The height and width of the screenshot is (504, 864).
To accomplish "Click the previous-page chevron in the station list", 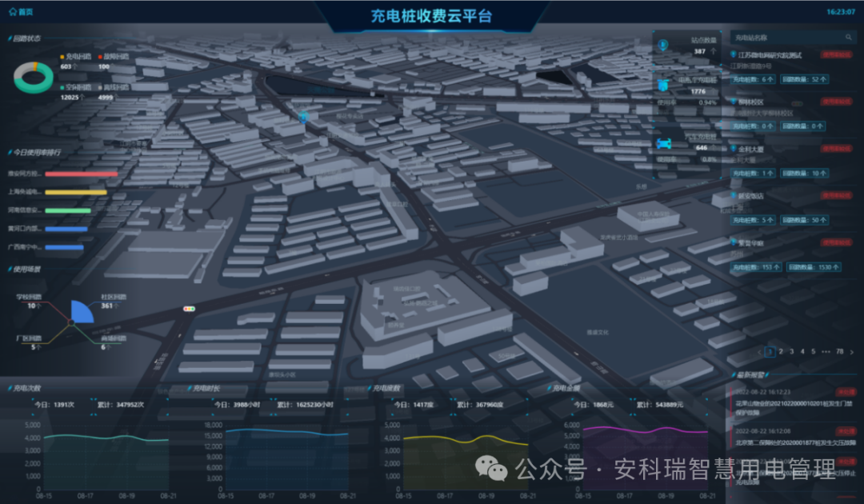I will pos(759,352).
